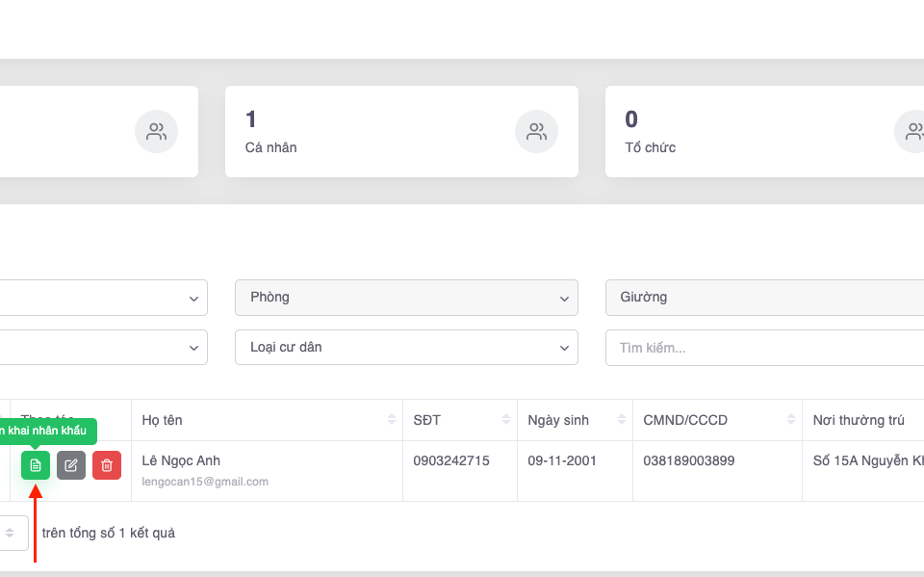Viewport: 924px width, 577px height.
Task: Click the email lengocan15@gmail.com
Action: click(205, 481)
